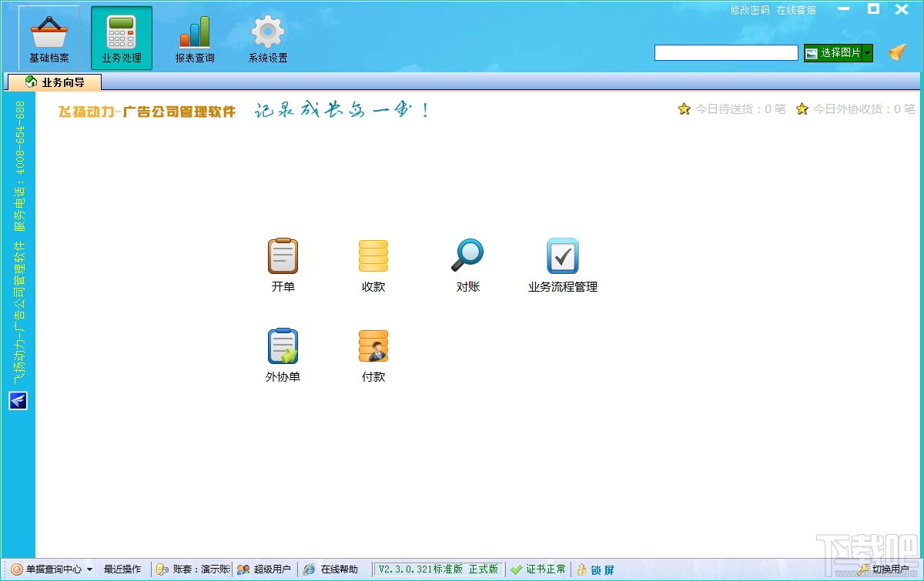Open the 外协单 outsourcing order icon
The height and width of the screenshot is (581, 924).
(283, 346)
